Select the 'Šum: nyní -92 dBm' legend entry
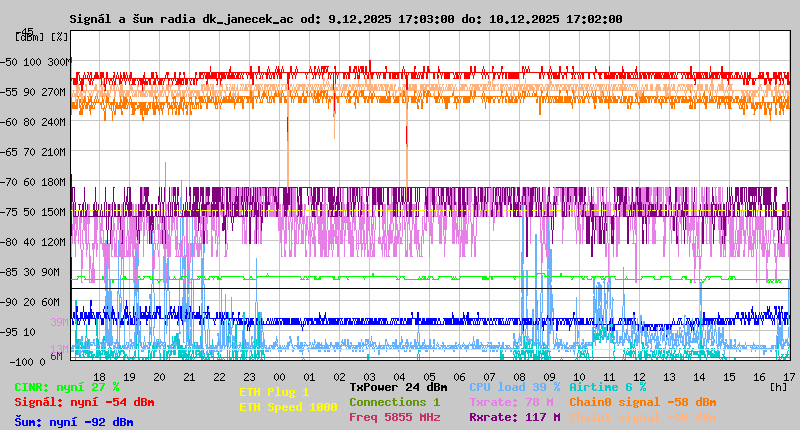800x430 pixels. point(74,422)
